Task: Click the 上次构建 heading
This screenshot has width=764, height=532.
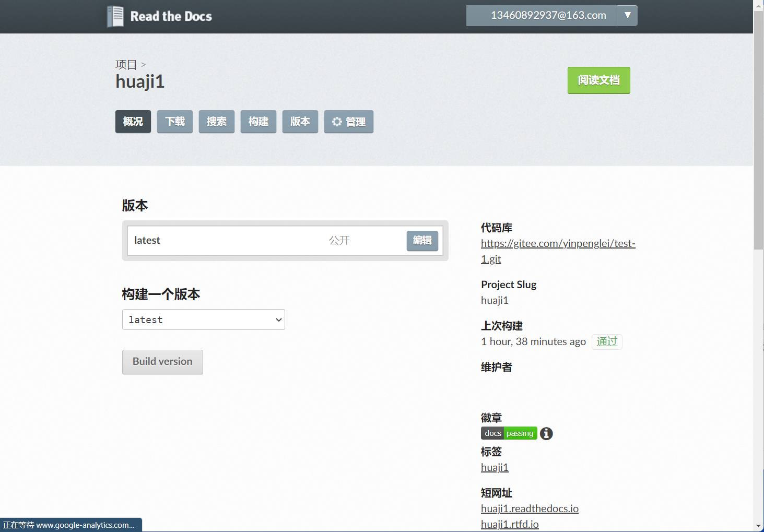Action: point(502,326)
